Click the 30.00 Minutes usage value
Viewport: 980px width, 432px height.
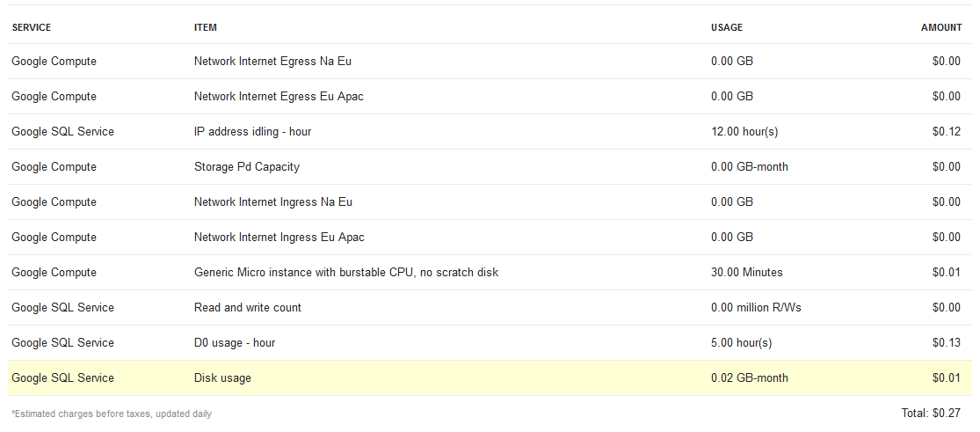747,273
